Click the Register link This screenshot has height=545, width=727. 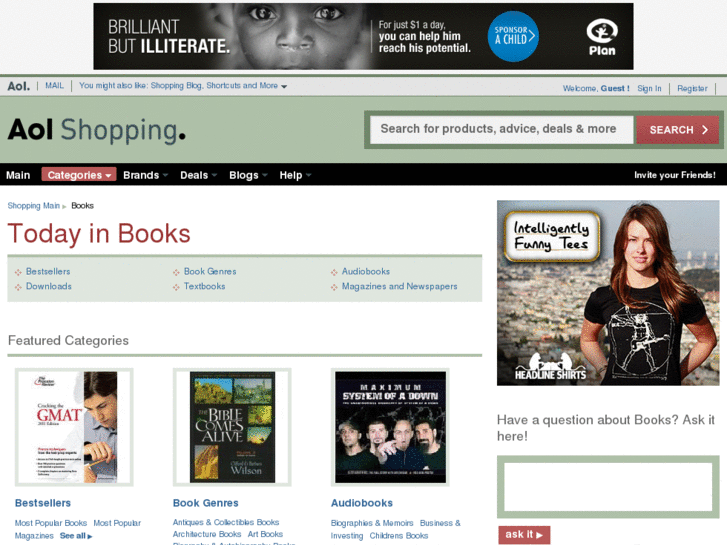692,89
